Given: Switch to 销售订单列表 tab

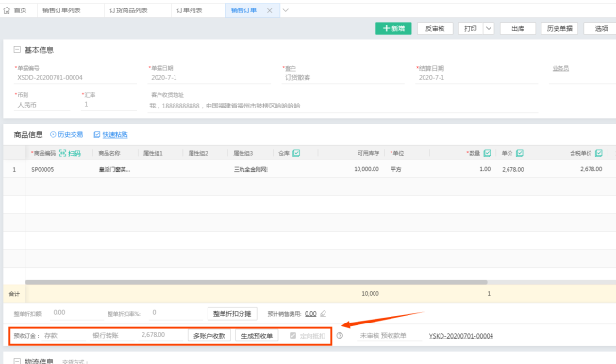Looking at the screenshot, I should click(x=62, y=10).
